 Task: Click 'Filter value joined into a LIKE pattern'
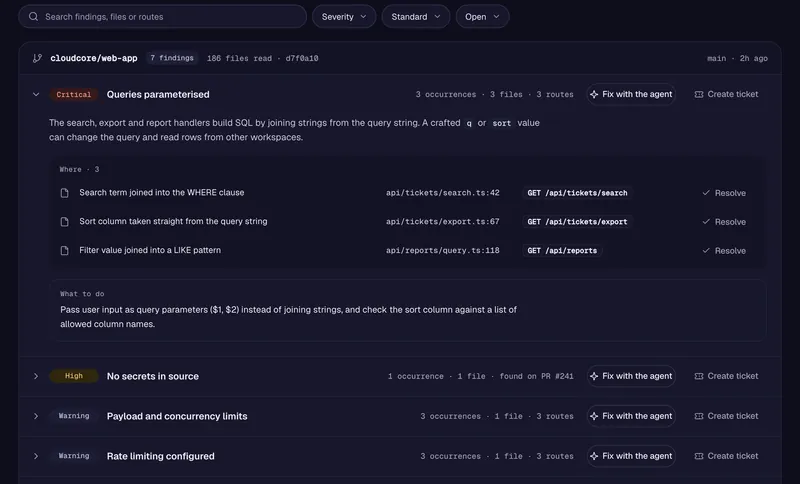pos(150,250)
